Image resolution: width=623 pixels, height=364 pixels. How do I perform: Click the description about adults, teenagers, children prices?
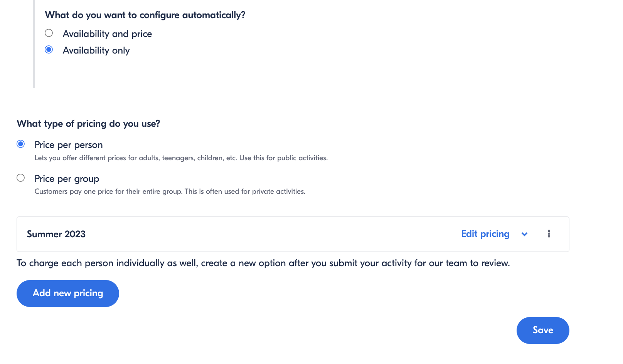(181, 158)
